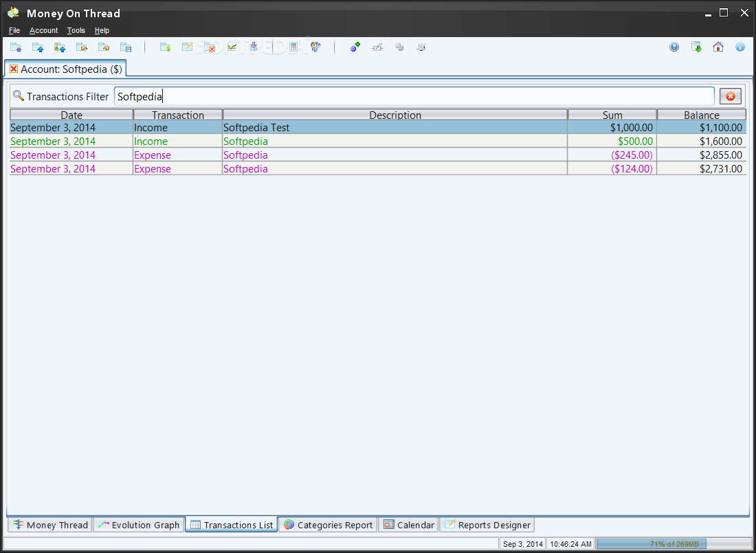Open the Calendar tab
This screenshot has width=756, height=553.
(408, 525)
